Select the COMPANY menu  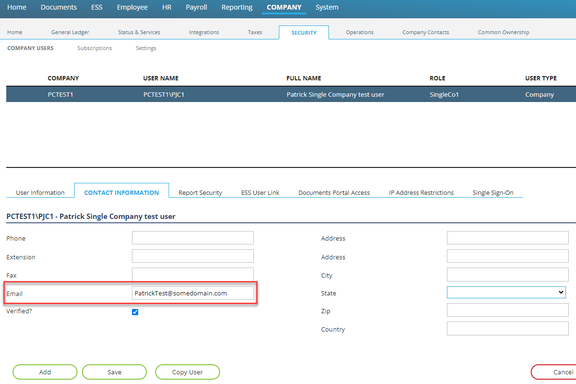pos(284,7)
